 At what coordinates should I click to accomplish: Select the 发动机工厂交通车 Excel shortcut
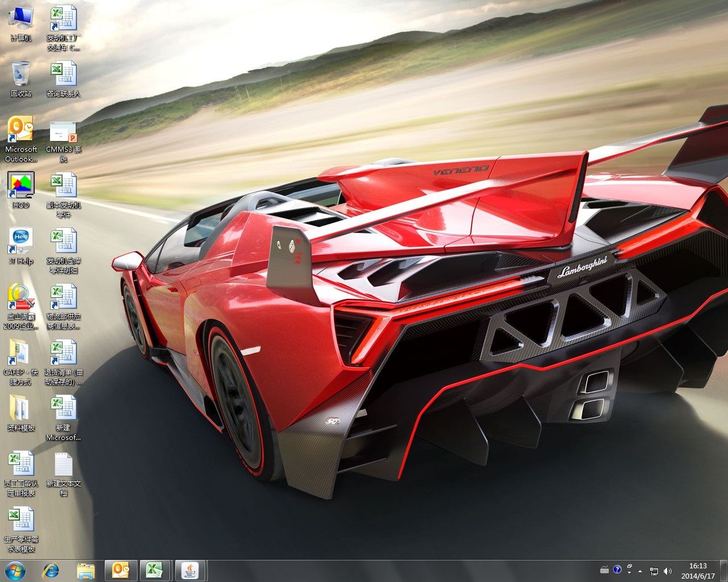click(x=63, y=28)
